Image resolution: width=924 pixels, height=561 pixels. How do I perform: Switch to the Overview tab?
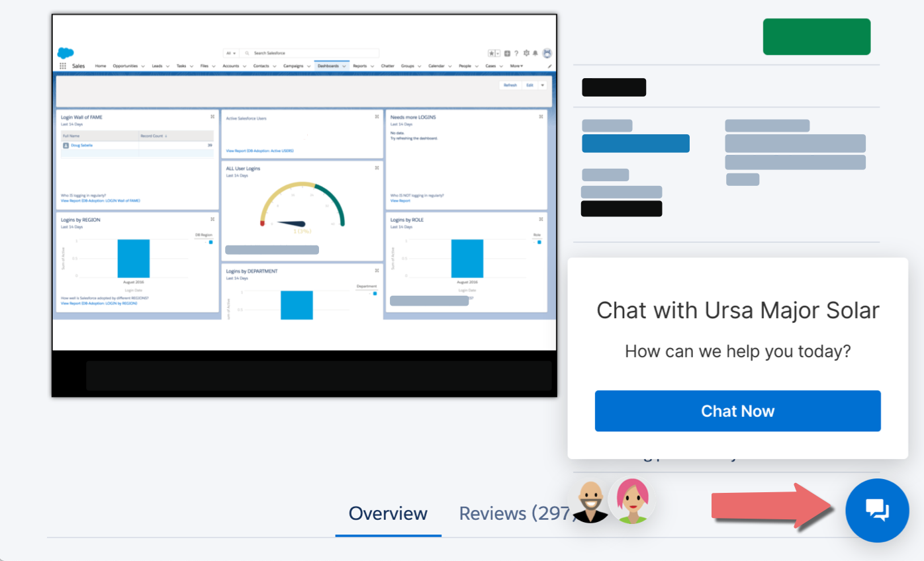coord(388,513)
